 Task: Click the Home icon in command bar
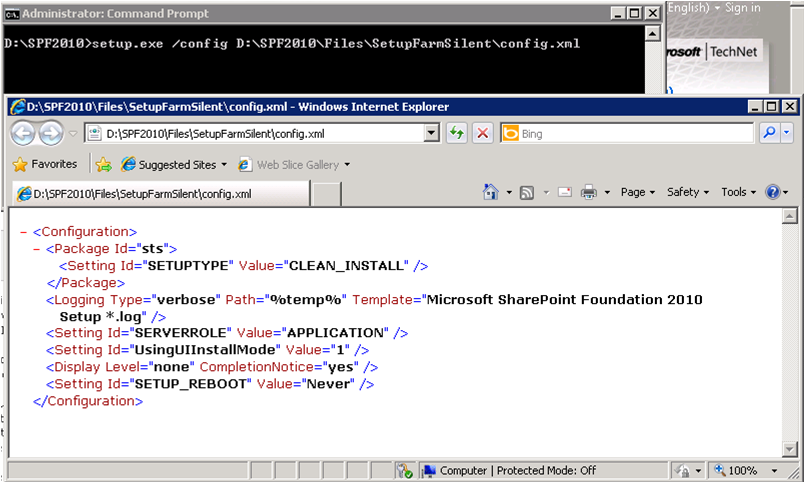tap(490, 192)
